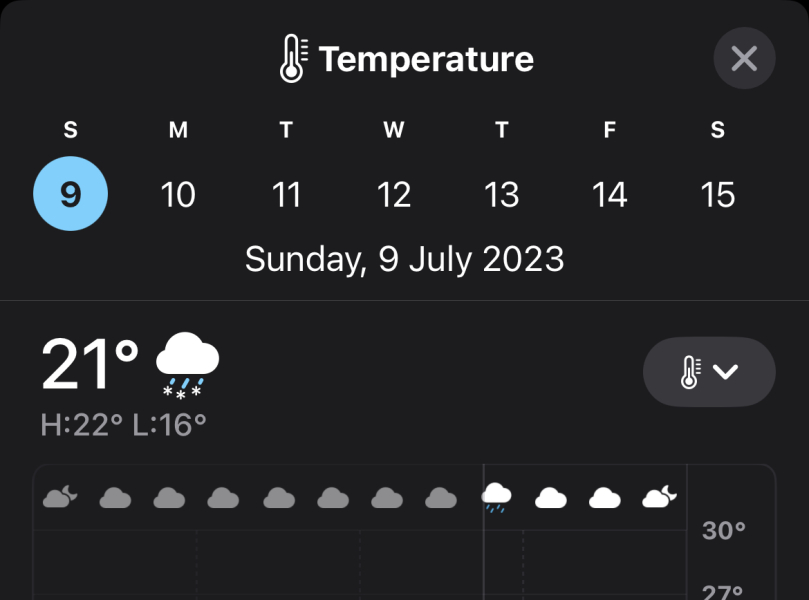
Task: Tap the rain and snow cloud icon next to 21°
Action: point(186,365)
